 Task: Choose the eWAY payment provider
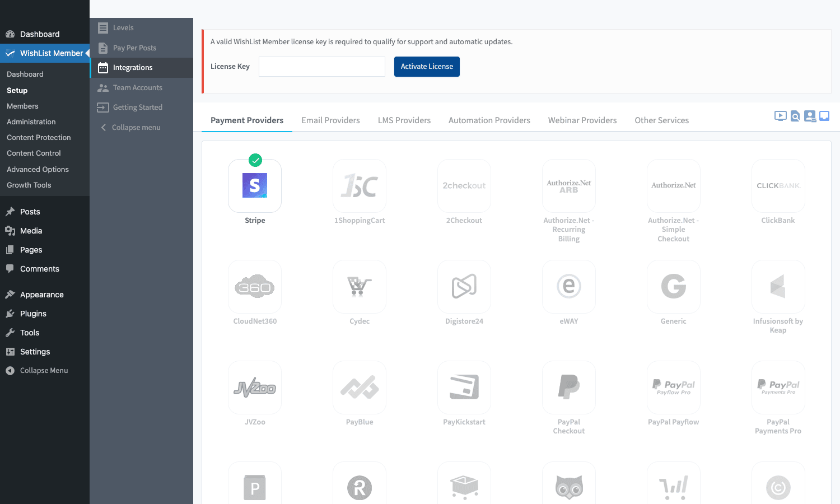tap(569, 287)
